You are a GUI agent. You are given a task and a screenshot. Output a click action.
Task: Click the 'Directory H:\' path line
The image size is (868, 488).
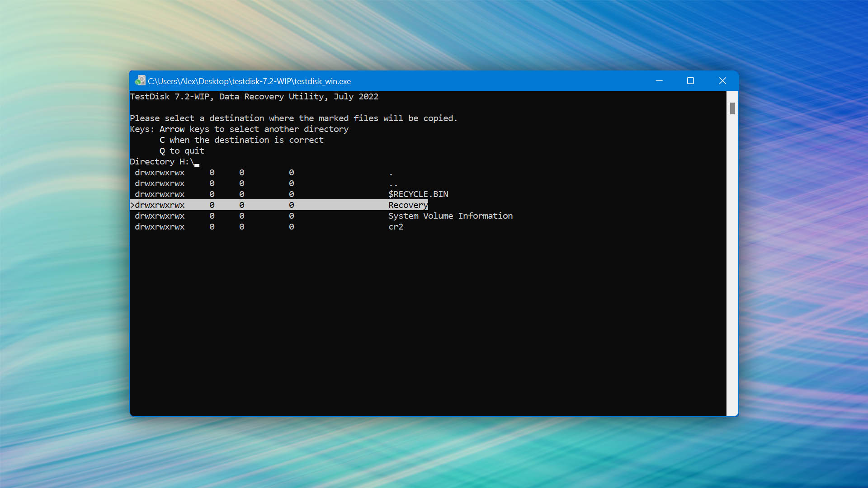click(x=162, y=162)
